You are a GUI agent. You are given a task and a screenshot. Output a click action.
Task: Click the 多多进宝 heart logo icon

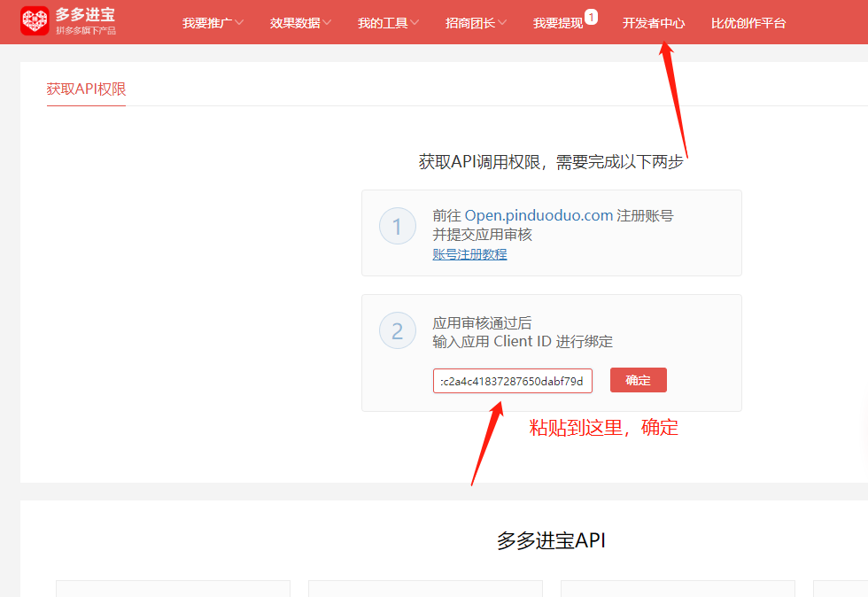35,21
